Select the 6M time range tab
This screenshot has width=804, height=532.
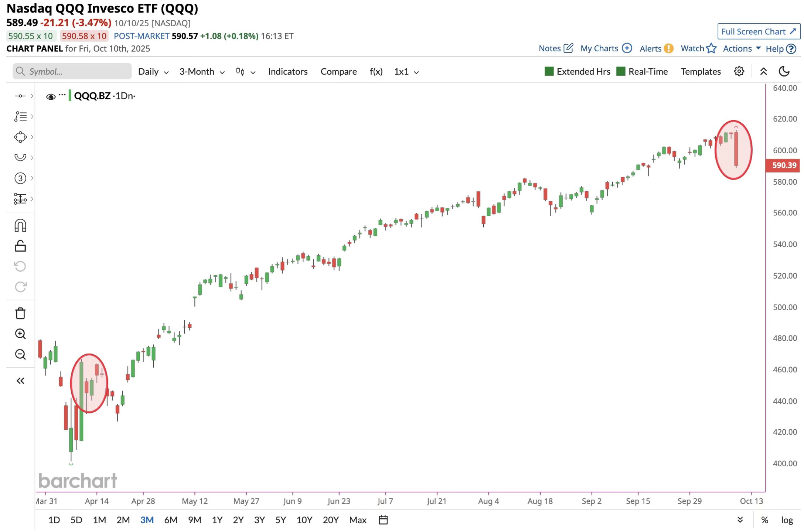[171, 520]
